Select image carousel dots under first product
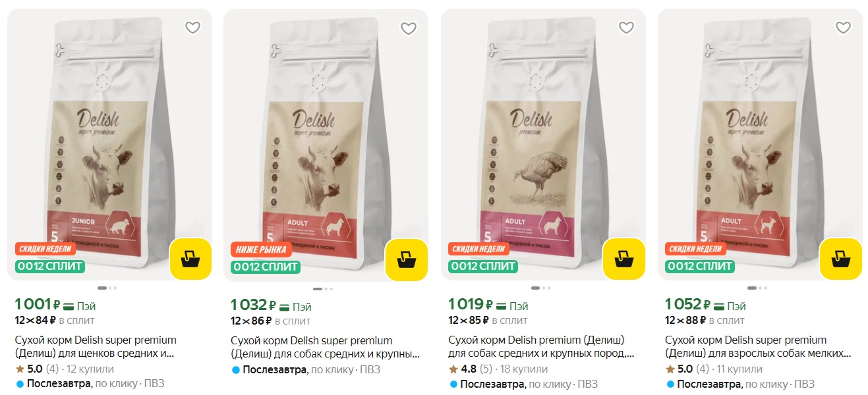The image size is (868, 395). tap(107, 288)
